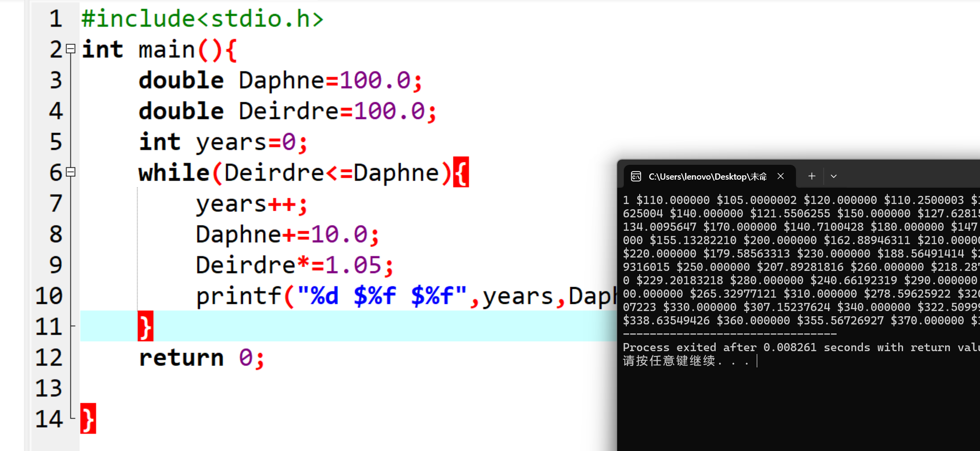Click 'Deirdre=100.0' declaration text
The width and height of the screenshot is (980, 451).
pyautogui.click(x=332, y=111)
